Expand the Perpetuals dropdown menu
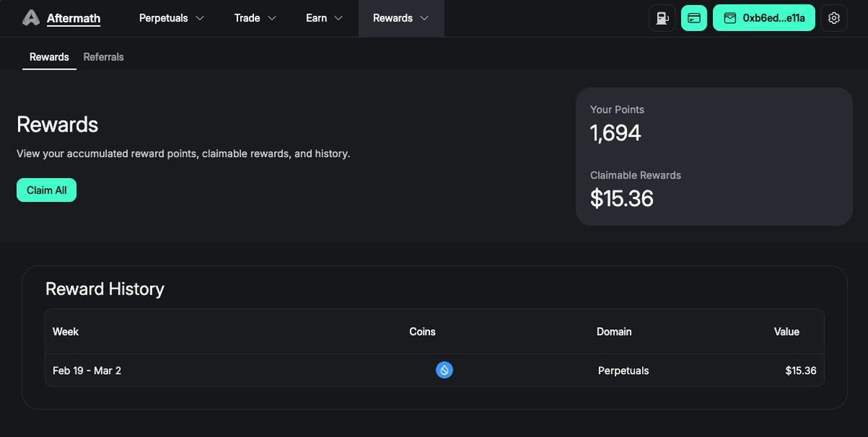 [x=172, y=18]
